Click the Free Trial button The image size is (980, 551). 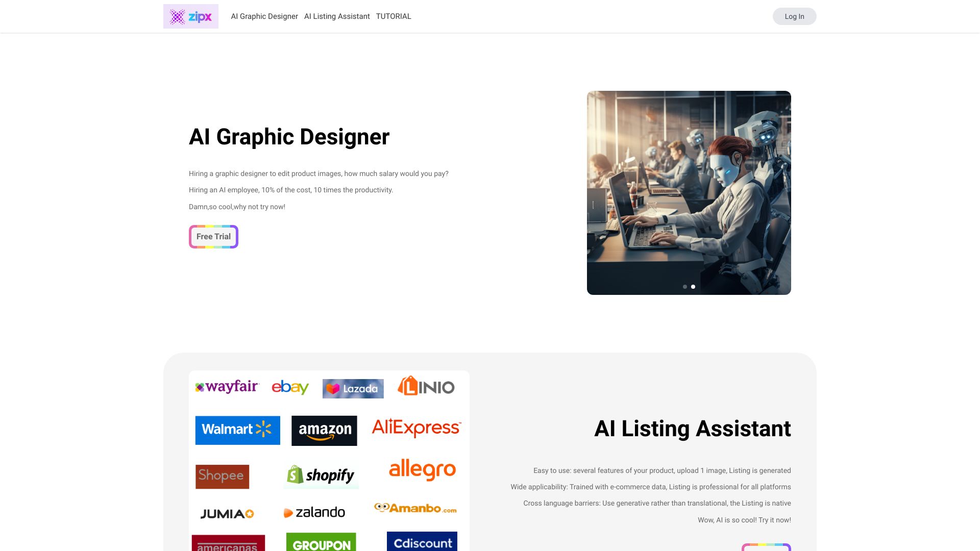tap(213, 236)
